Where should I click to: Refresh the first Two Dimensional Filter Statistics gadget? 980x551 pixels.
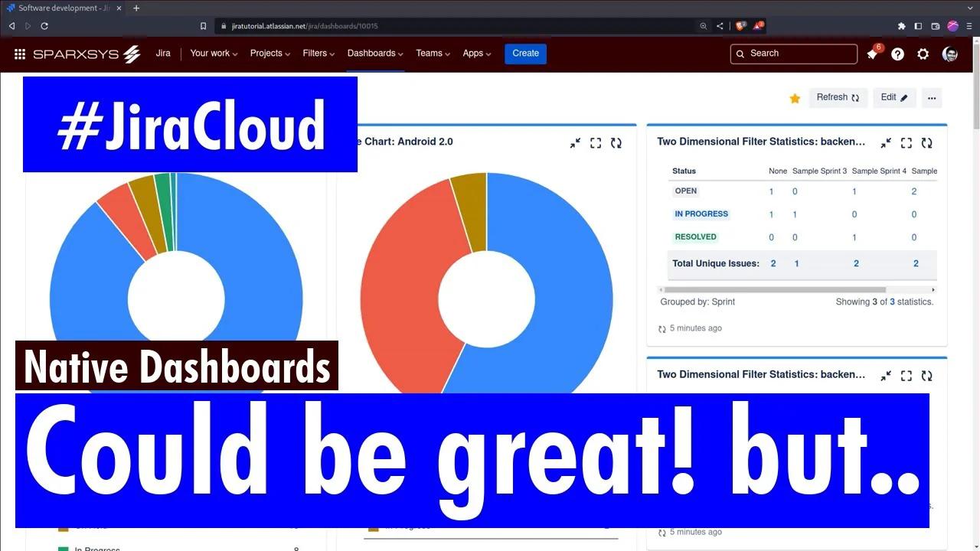[x=927, y=143]
